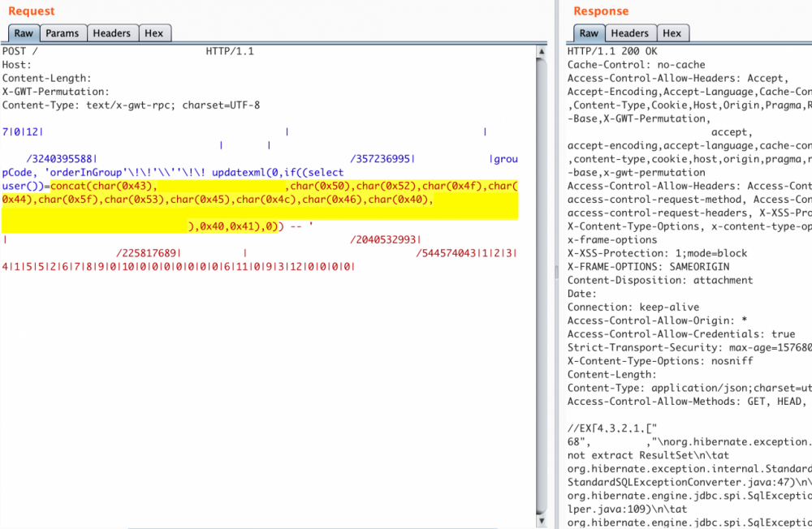Switch to the Request Headers tab
The height and width of the screenshot is (529, 812).
pyautogui.click(x=112, y=33)
